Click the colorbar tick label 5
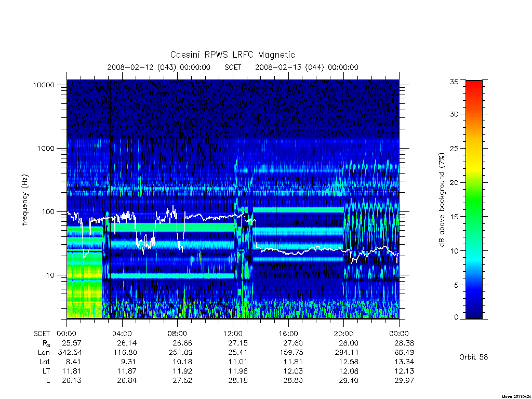This screenshot has height=399, width=532. (x=456, y=285)
